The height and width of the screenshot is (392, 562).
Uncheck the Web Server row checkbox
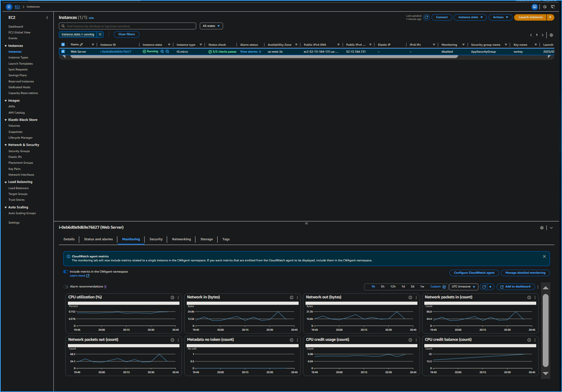[x=63, y=51]
